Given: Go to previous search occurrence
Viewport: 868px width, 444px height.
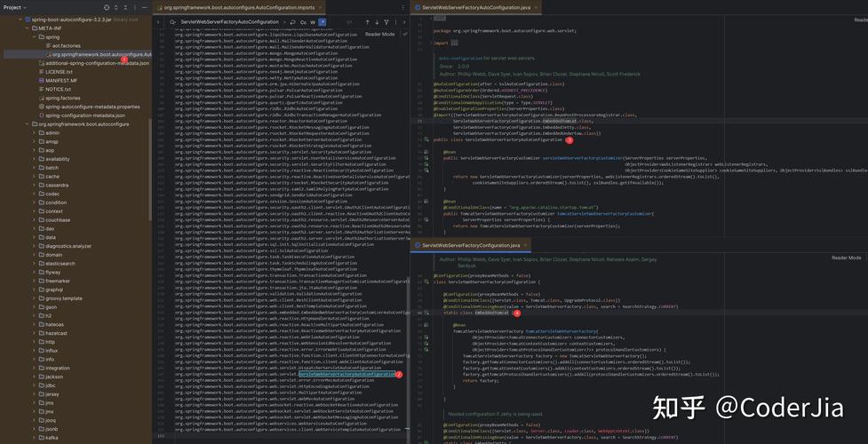Looking at the screenshot, I should [x=367, y=22].
